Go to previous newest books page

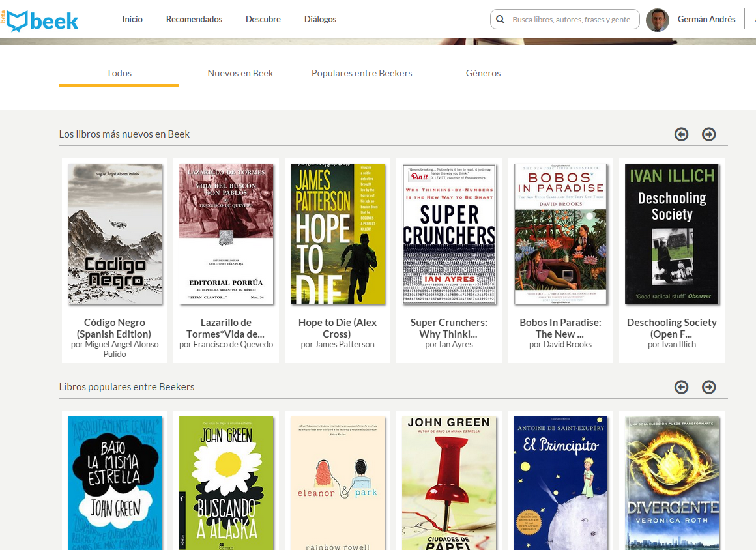pos(681,134)
